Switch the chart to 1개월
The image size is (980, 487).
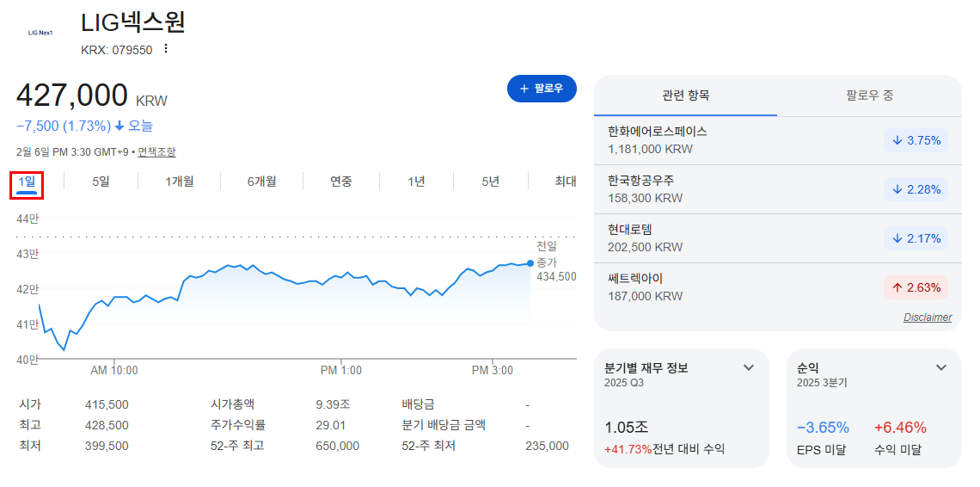(x=180, y=182)
